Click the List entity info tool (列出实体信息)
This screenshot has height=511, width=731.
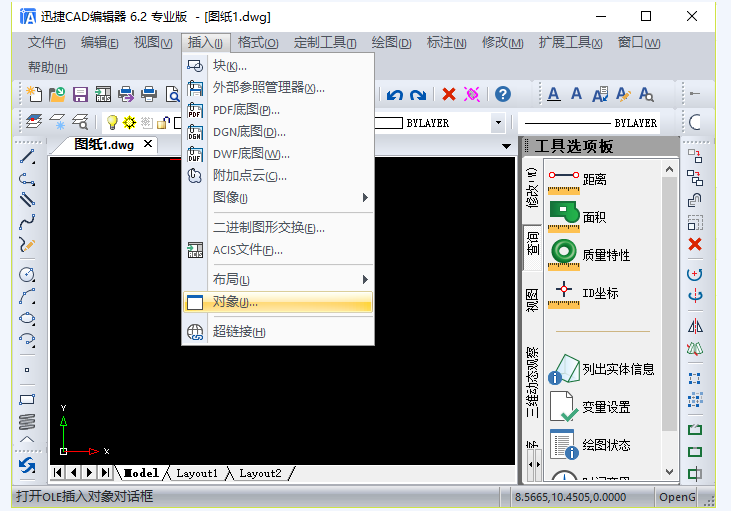(x=600, y=369)
